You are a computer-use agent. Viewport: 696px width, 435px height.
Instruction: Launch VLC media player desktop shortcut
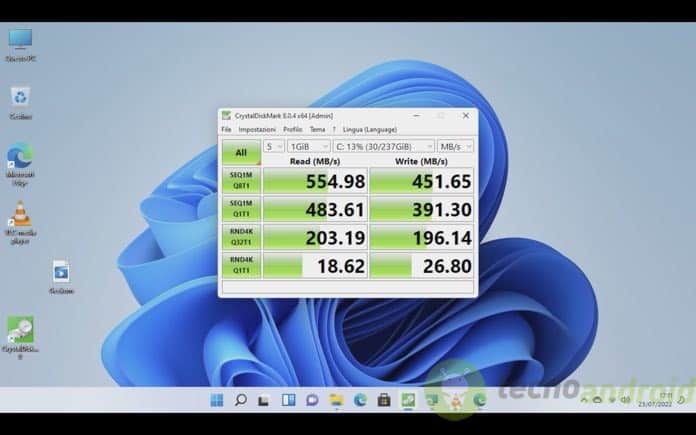point(20,217)
